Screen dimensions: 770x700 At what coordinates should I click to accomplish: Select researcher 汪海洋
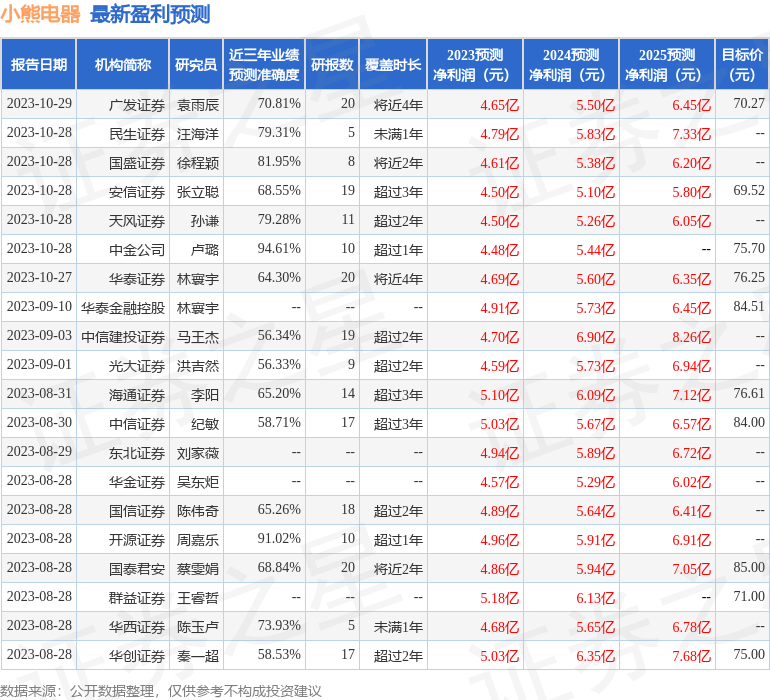click(x=198, y=134)
